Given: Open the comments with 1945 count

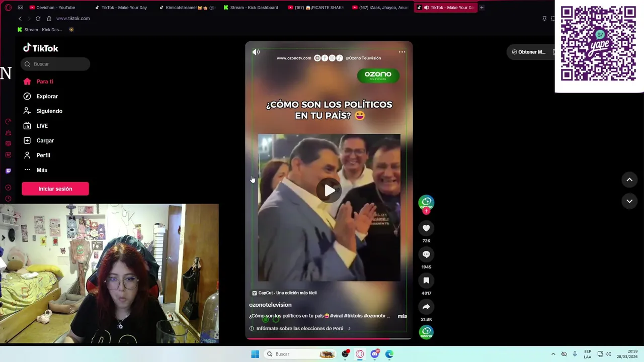Looking at the screenshot, I should tap(426, 254).
